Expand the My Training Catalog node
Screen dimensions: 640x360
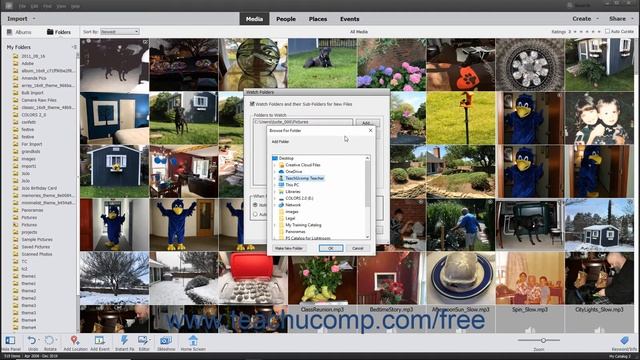(275, 225)
